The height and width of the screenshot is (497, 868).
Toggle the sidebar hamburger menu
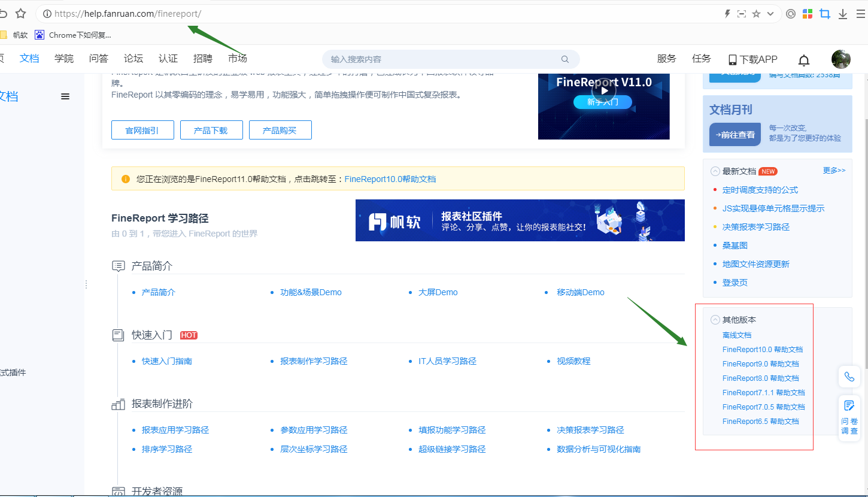pyautogui.click(x=65, y=96)
